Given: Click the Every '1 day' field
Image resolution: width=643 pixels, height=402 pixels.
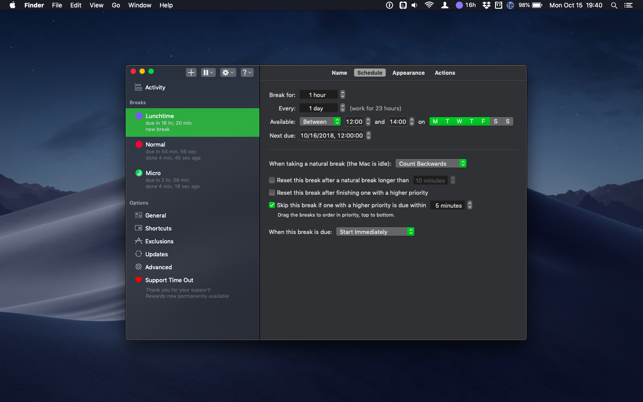Looking at the screenshot, I should pyautogui.click(x=319, y=108).
